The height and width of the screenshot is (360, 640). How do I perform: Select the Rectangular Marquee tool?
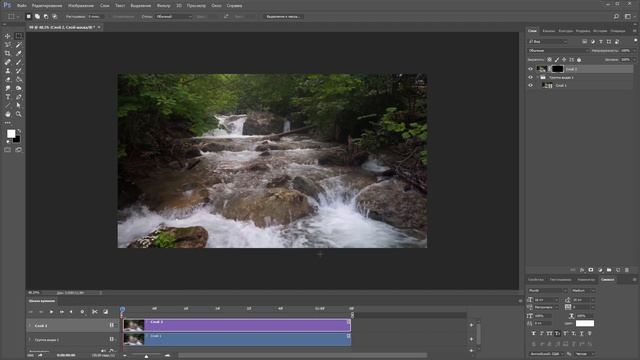(18, 36)
